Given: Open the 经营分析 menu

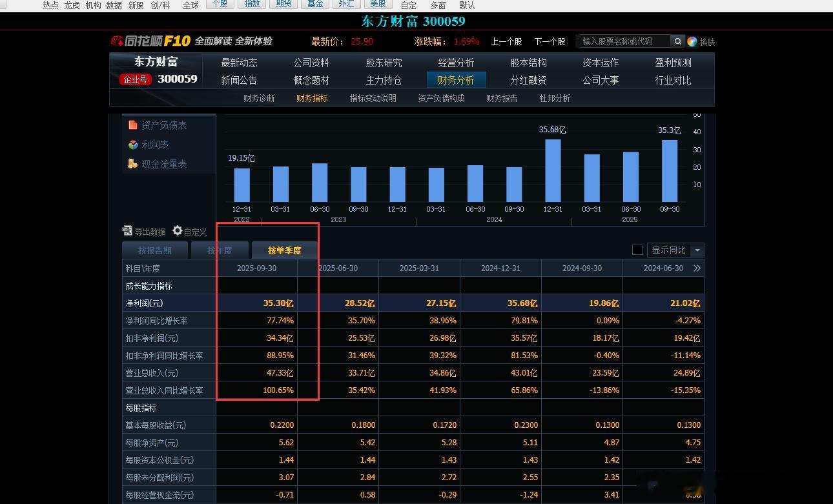Looking at the screenshot, I should coord(456,63).
